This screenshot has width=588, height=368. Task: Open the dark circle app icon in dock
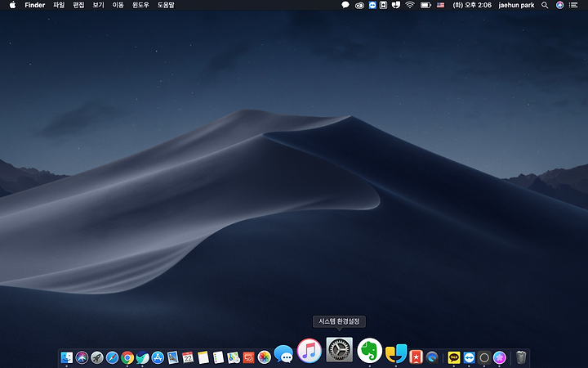point(484,357)
